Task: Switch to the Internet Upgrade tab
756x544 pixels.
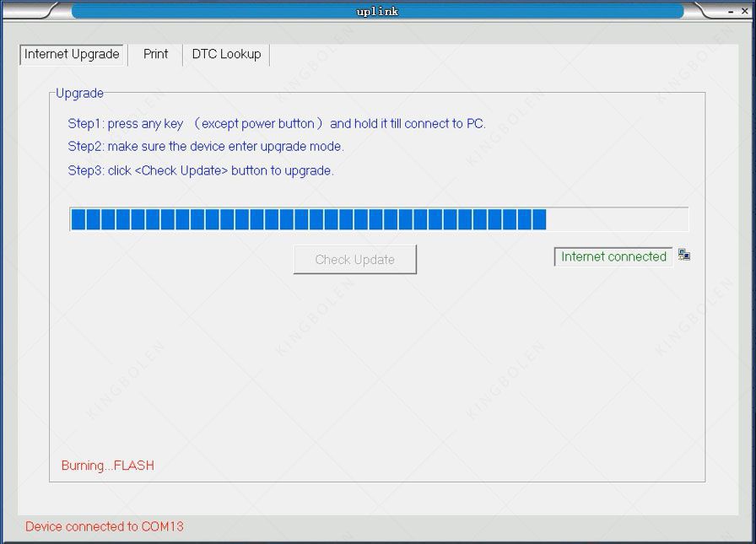Action: [x=72, y=54]
